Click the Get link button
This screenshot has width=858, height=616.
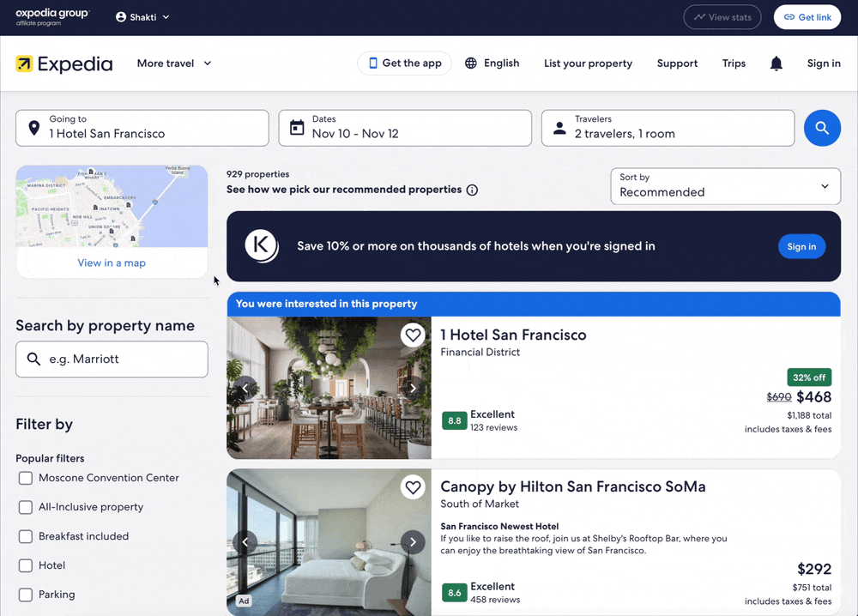coord(807,17)
